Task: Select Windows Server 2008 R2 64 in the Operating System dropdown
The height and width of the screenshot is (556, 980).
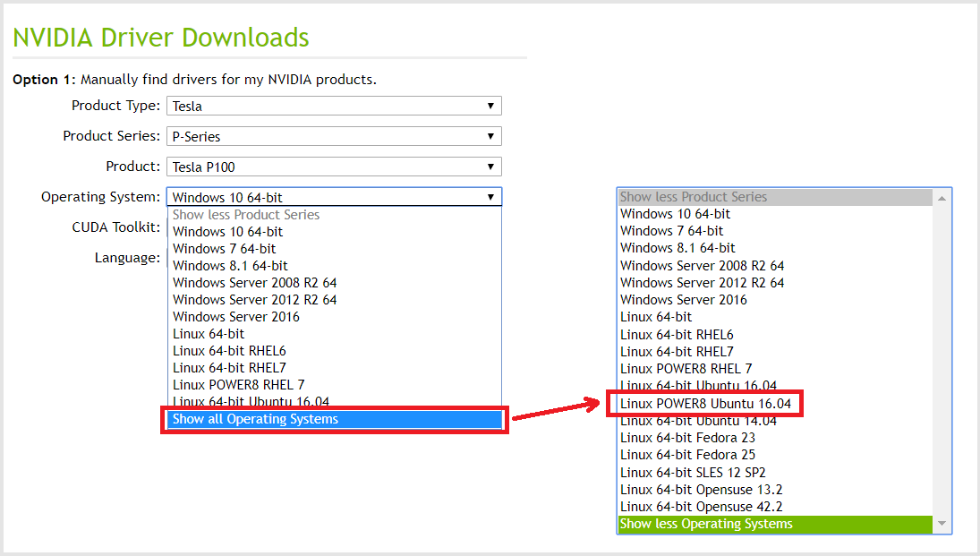Action: coord(335,283)
